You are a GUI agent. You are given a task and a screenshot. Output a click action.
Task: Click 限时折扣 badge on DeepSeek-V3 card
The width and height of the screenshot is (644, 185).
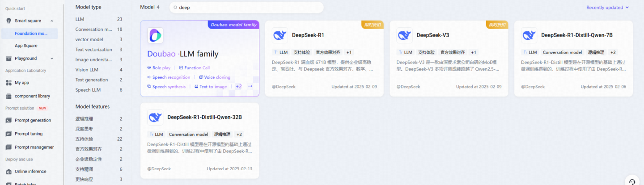point(497,25)
